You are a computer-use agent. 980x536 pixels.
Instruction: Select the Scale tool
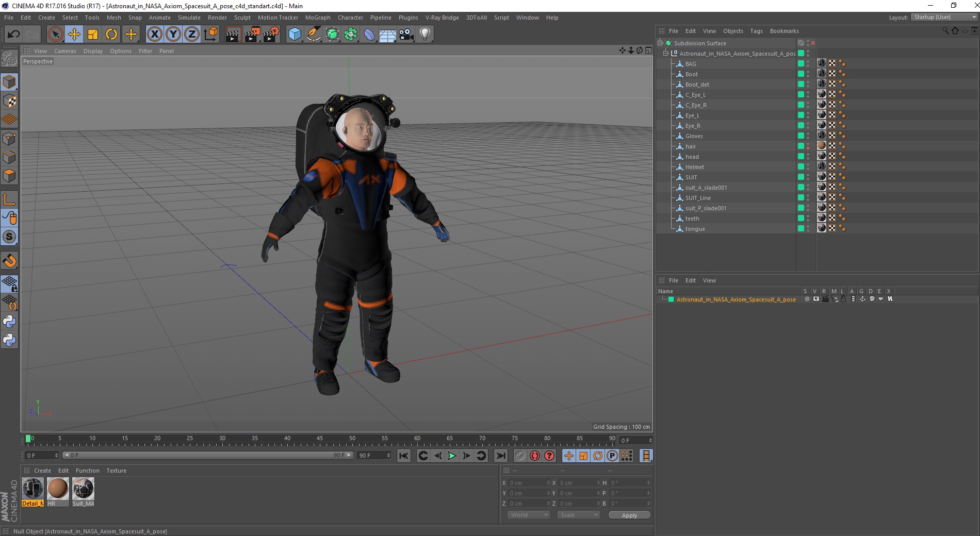click(93, 35)
